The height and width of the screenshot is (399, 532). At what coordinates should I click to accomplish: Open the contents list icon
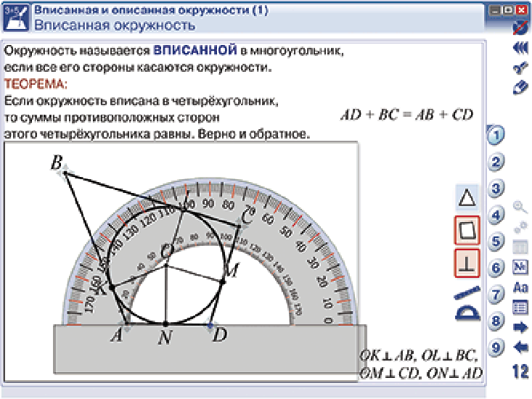pyautogui.click(x=520, y=307)
